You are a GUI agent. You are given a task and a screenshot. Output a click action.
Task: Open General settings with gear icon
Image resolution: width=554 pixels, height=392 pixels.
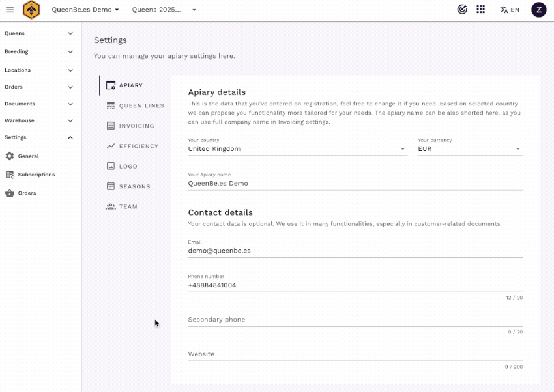28,156
